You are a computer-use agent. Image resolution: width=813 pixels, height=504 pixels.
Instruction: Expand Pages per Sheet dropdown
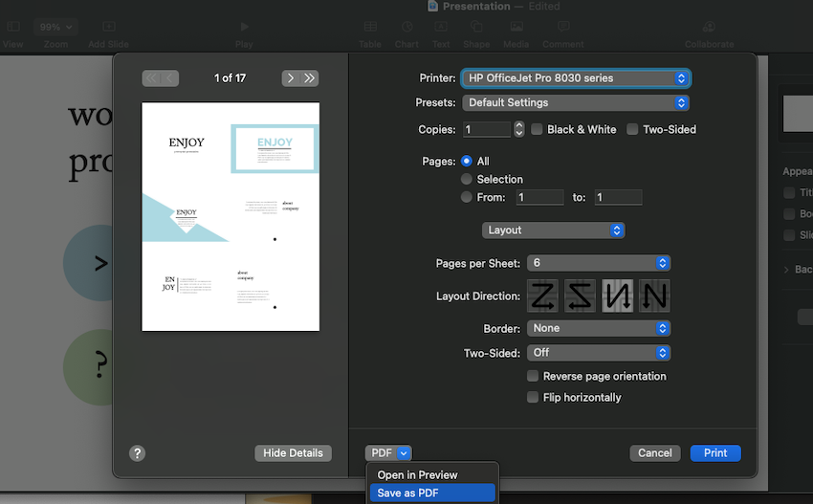[x=598, y=263]
